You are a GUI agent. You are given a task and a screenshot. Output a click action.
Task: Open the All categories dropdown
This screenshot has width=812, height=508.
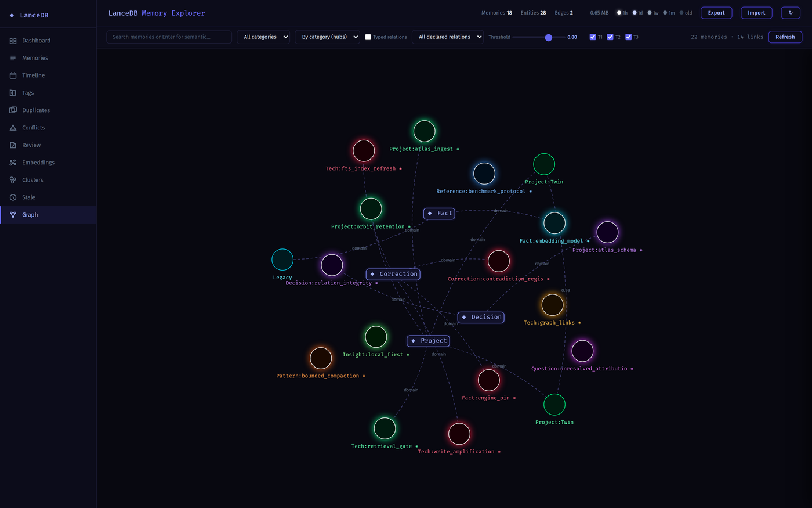point(263,37)
